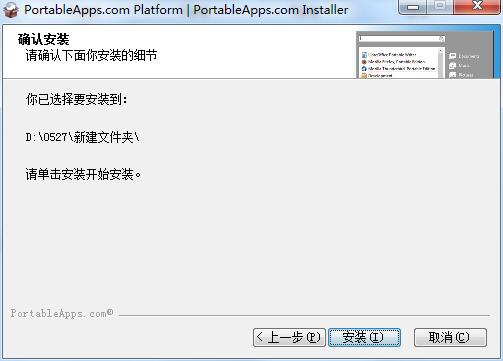Click the text 请确认下面你安装的细节
Screen dimensions: 503x361
point(91,55)
